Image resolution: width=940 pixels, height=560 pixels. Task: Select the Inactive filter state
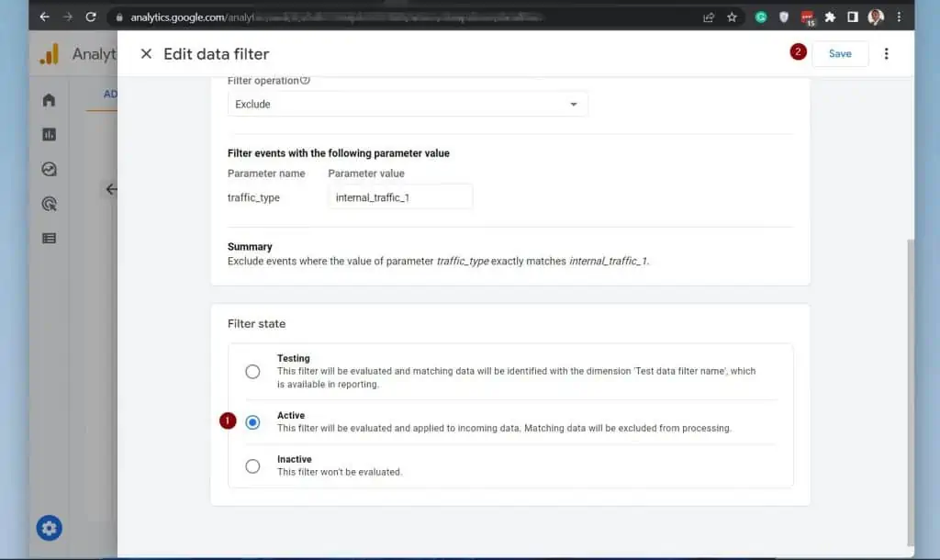tap(252, 466)
